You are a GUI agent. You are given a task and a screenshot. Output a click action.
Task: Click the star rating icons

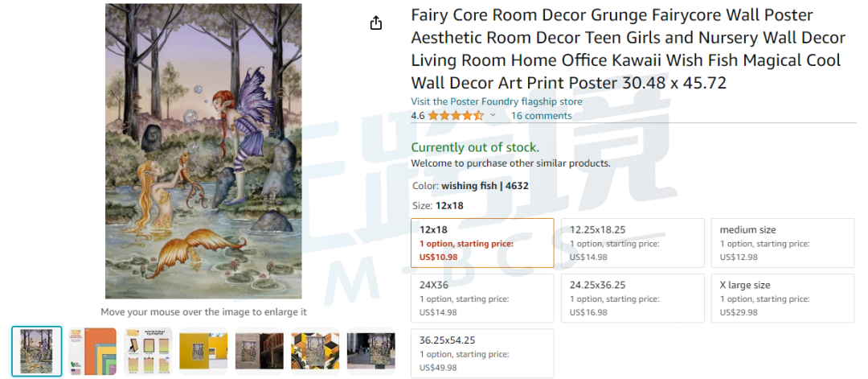coord(456,116)
